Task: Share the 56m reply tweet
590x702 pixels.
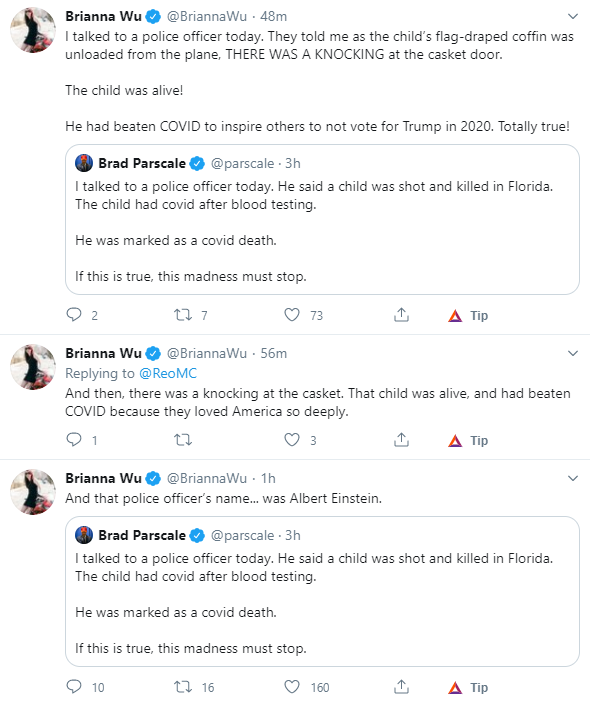Action: coord(402,440)
